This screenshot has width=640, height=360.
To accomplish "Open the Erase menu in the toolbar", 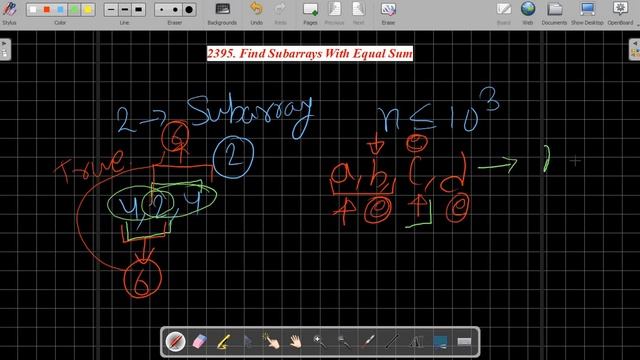I will click(388, 13).
